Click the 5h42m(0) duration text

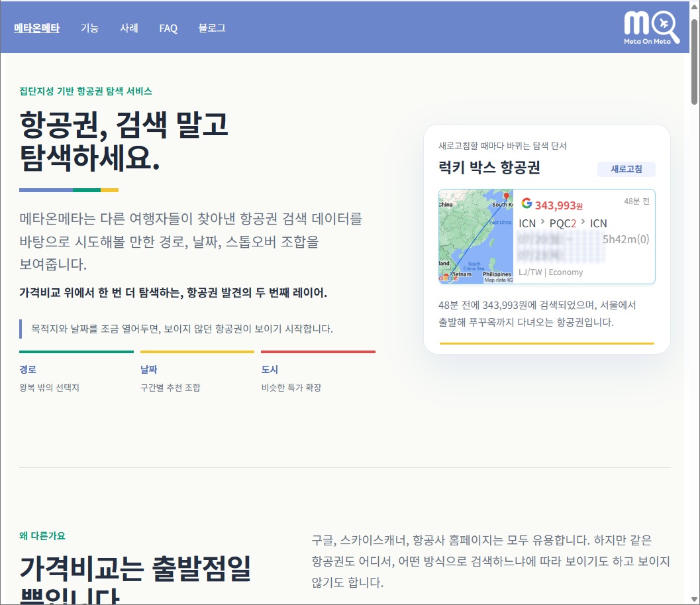point(626,239)
